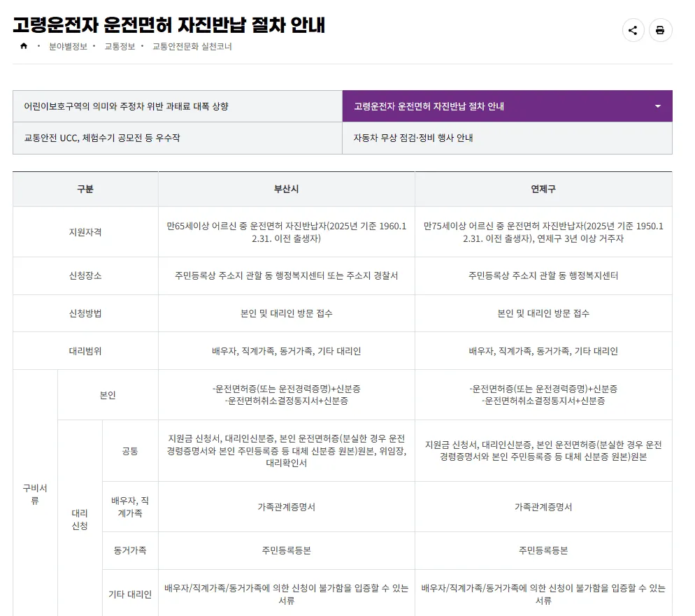The width and height of the screenshot is (695, 616).
Task: Click the 연제구 column header
Action: coord(543,189)
